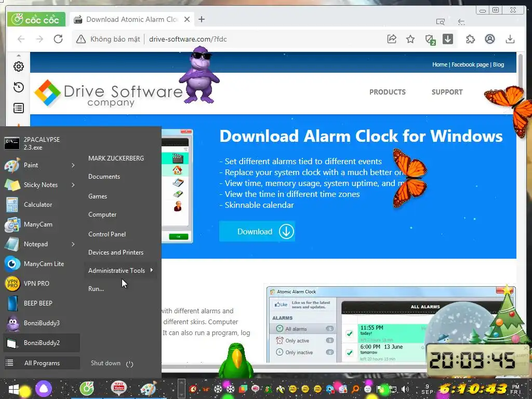
Task: Open the ad-block shield showing badge 2
Action: (x=430, y=39)
